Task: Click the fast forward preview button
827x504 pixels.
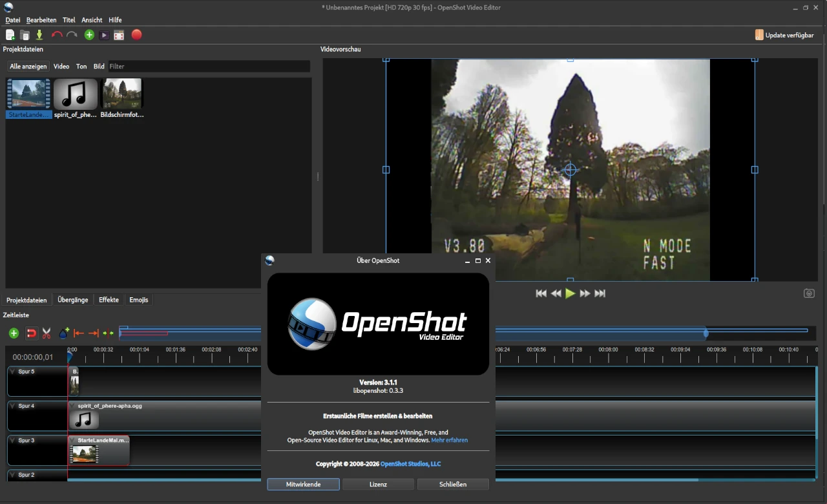Action: click(x=585, y=293)
